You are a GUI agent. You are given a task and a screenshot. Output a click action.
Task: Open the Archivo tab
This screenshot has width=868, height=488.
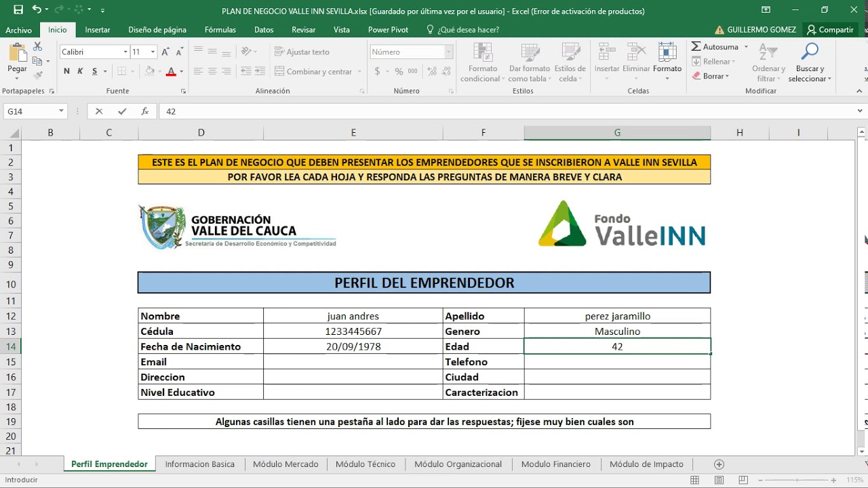19,30
